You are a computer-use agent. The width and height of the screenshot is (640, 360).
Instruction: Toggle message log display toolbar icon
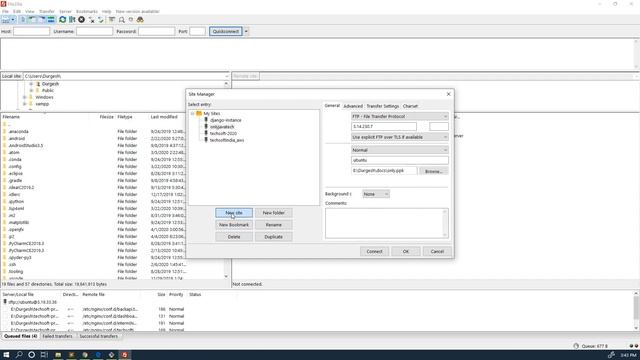(23, 20)
